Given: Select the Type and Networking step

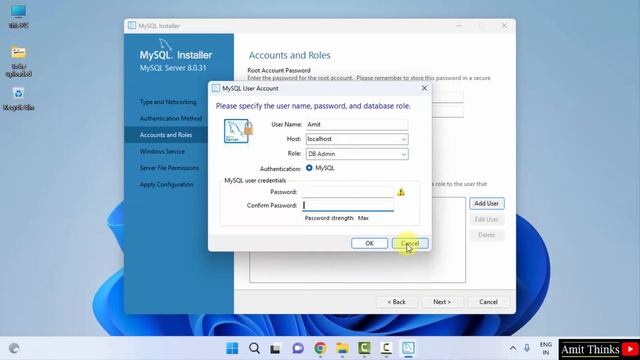Looking at the screenshot, I should 168,102.
